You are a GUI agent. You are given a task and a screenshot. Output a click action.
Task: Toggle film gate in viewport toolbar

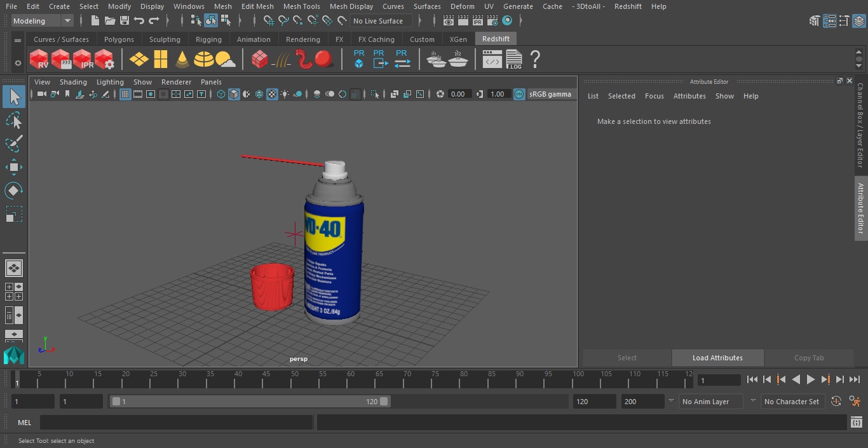coord(138,94)
